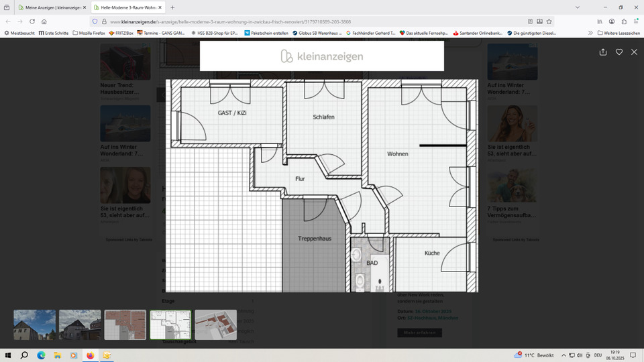
Task: Close the image lightbox with the X
Action: 634,52
